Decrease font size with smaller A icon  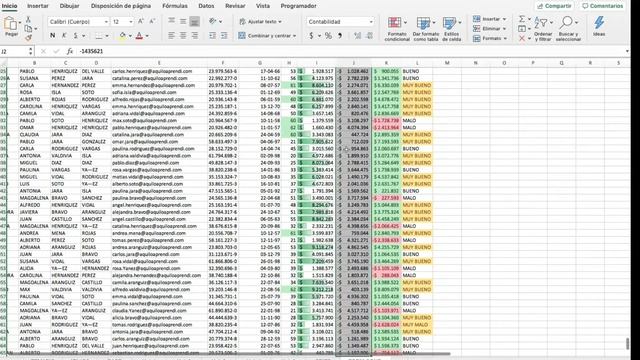(152, 22)
